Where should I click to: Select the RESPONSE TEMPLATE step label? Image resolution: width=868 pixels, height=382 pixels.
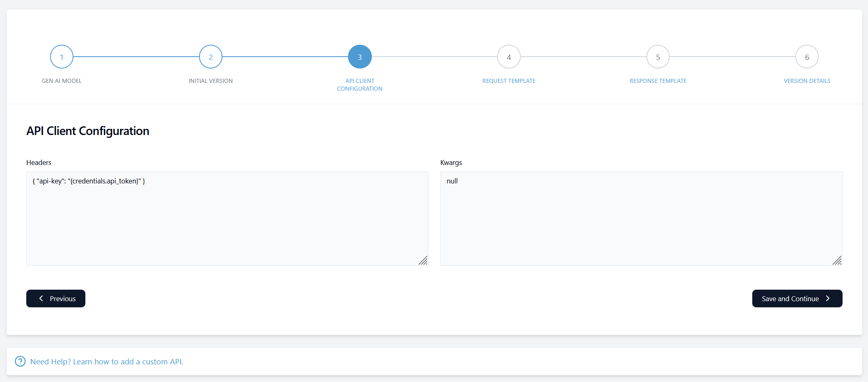pyautogui.click(x=657, y=80)
